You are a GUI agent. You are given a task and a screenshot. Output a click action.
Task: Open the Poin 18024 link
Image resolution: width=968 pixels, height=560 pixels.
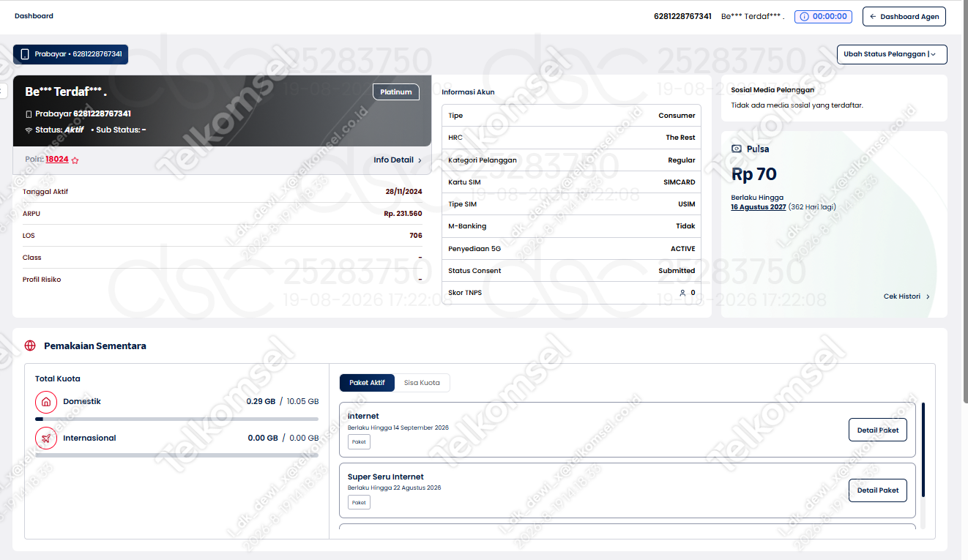(x=57, y=160)
